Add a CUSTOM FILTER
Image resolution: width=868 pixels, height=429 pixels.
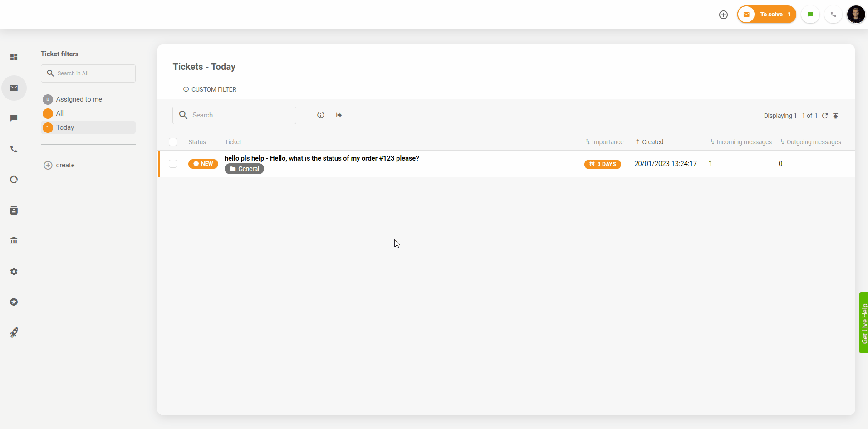click(210, 89)
